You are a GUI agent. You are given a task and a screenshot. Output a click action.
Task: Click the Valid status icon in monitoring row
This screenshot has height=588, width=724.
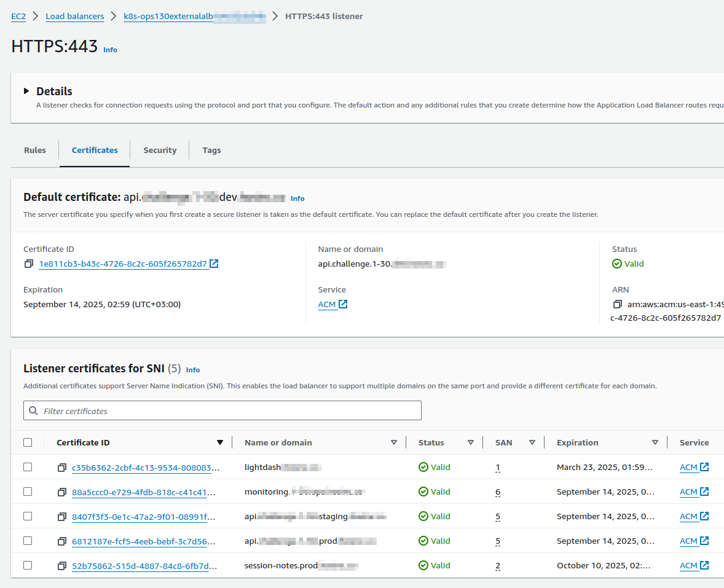423,492
